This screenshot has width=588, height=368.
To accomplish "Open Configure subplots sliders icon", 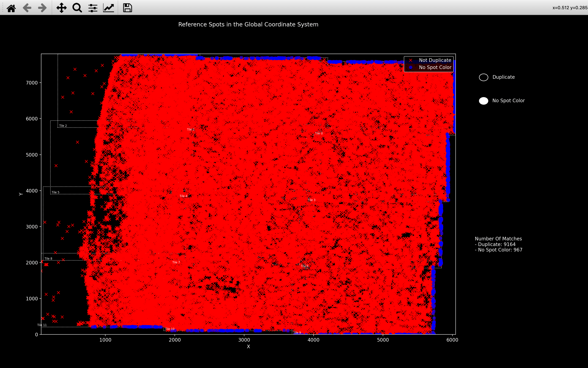I will pyautogui.click(x=93, y=8).
